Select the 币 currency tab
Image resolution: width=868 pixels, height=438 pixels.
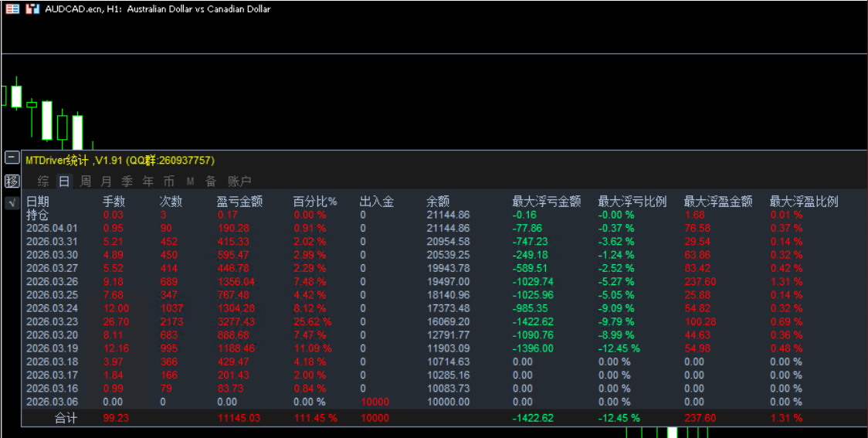pos(168,182)
